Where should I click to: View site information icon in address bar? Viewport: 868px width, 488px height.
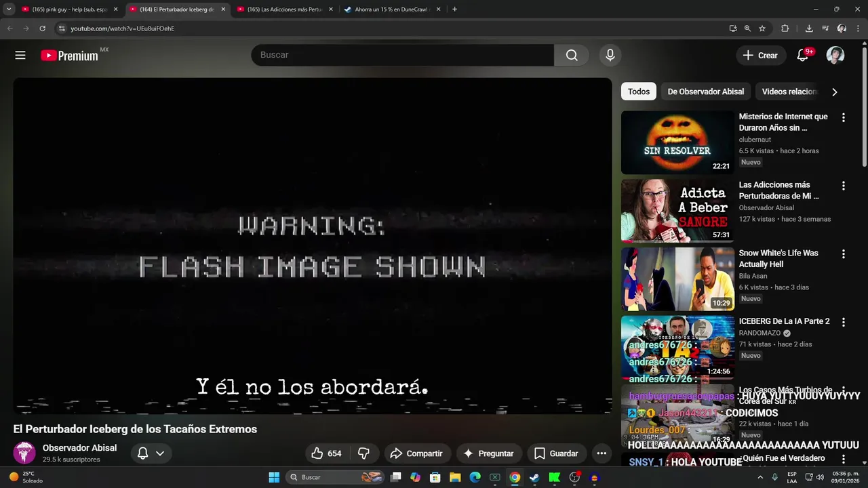pos(62,28)
